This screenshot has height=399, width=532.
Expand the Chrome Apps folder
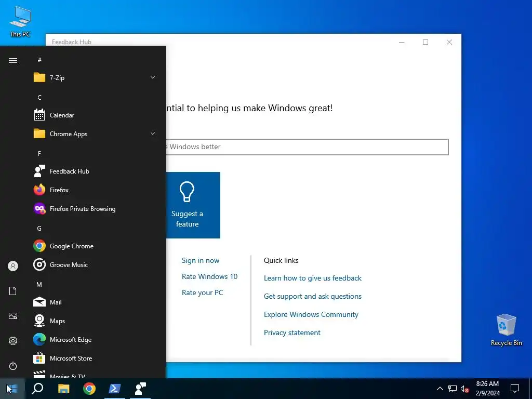[x=96, y=134]
